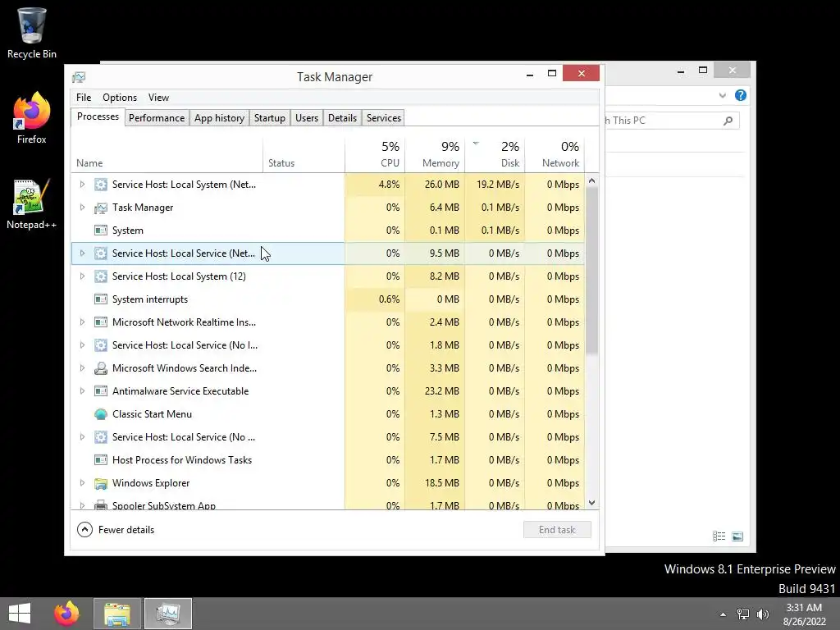Click the help icon in Explorer window
Screen dimensions: 840x630
(741, 95)
